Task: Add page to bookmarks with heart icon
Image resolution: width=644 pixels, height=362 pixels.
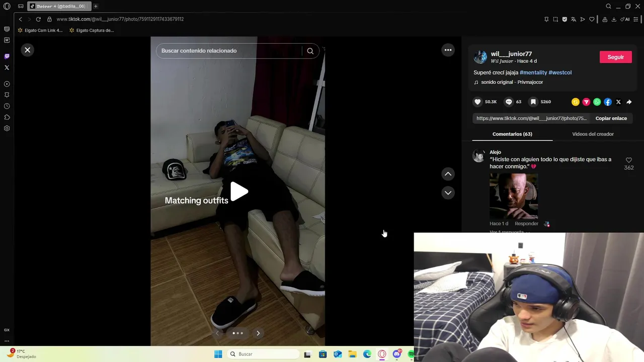Action: [x=592, y=19]
